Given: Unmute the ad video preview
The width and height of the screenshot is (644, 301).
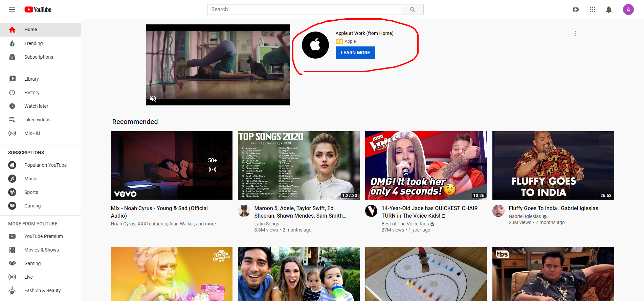Looking at the screenshot, I should pyautogui.click(x=153, y=99).
